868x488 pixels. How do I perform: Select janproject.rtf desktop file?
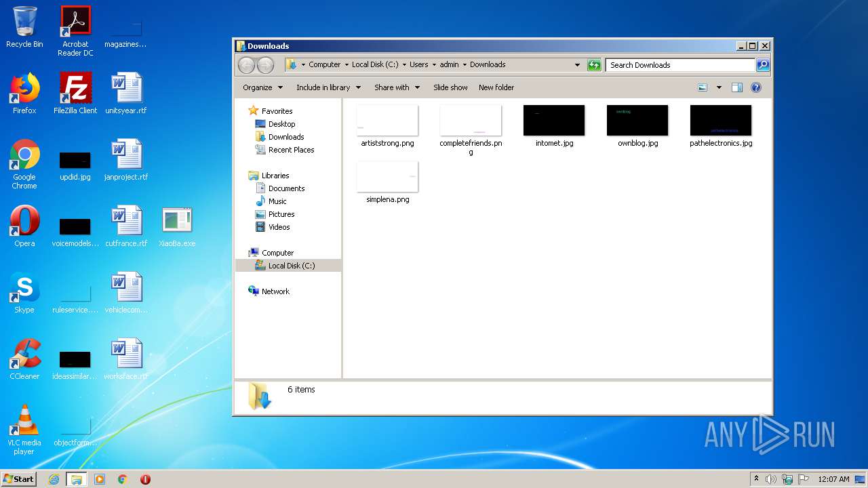126,160
